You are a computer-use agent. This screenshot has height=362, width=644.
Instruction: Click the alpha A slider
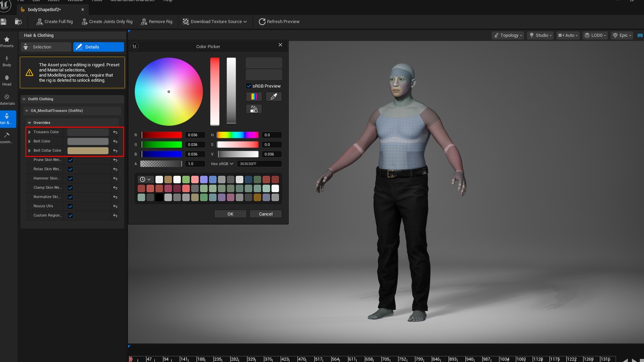(162, 164)
